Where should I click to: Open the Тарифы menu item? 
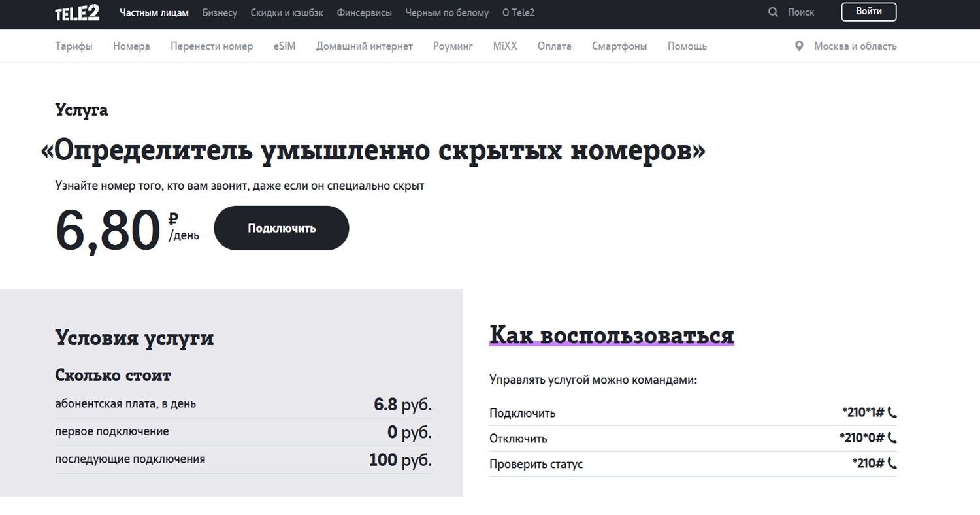click(74, 46)
